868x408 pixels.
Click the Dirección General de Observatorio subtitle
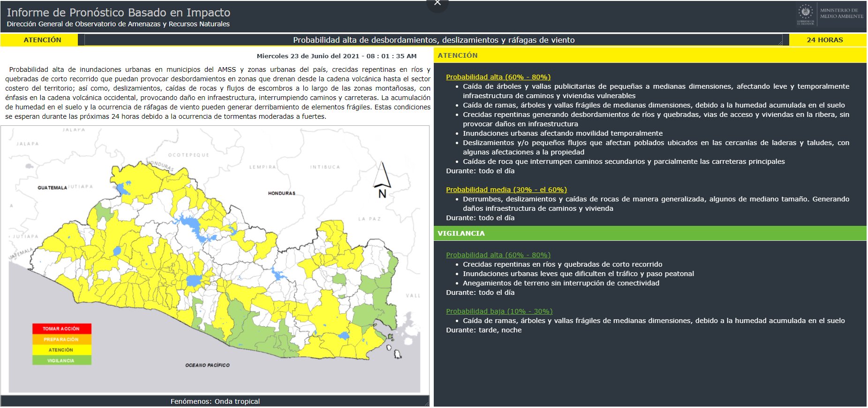[118, 24]
